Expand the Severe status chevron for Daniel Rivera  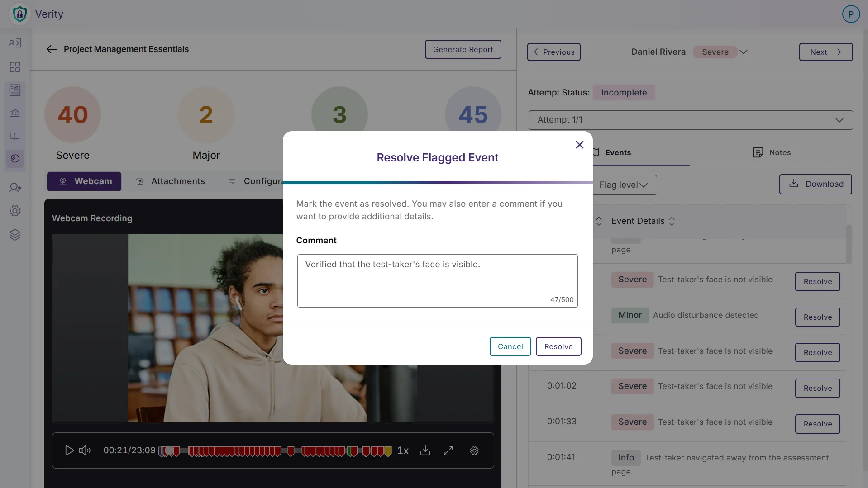[x=744, y=52]
